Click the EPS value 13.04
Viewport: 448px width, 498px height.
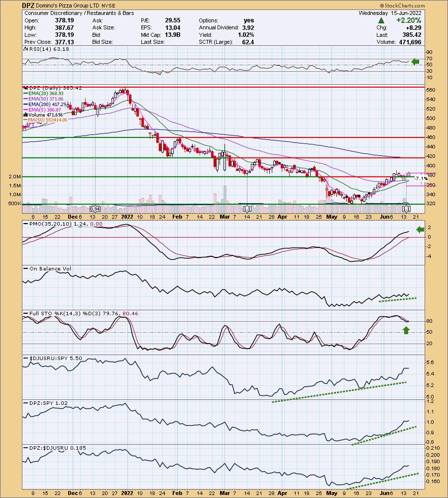pos(172,27)
